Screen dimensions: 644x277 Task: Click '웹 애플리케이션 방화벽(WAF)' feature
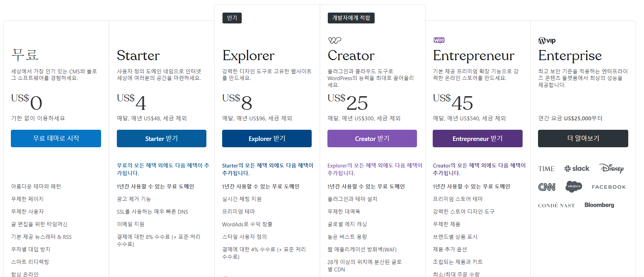click(x=362, y=249)
